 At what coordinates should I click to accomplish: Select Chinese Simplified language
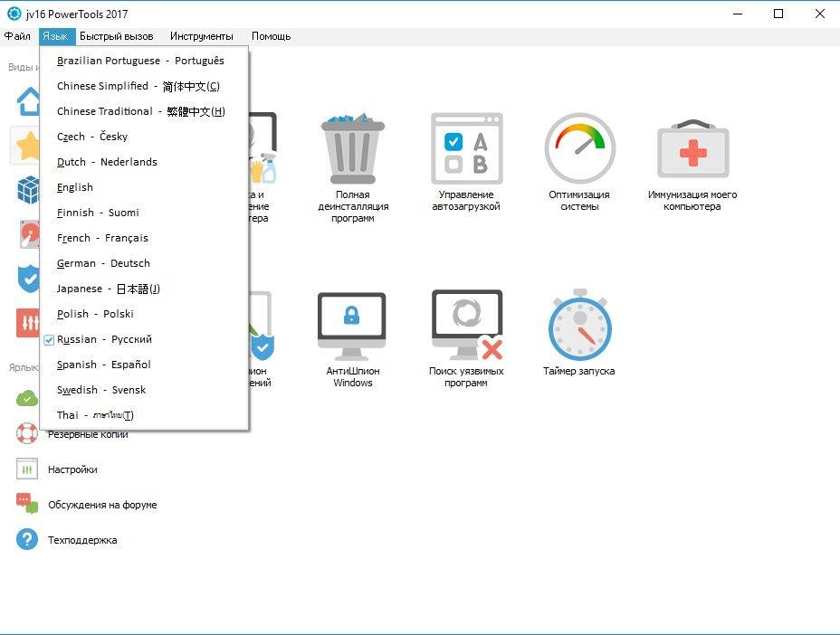tap(144, 86)
